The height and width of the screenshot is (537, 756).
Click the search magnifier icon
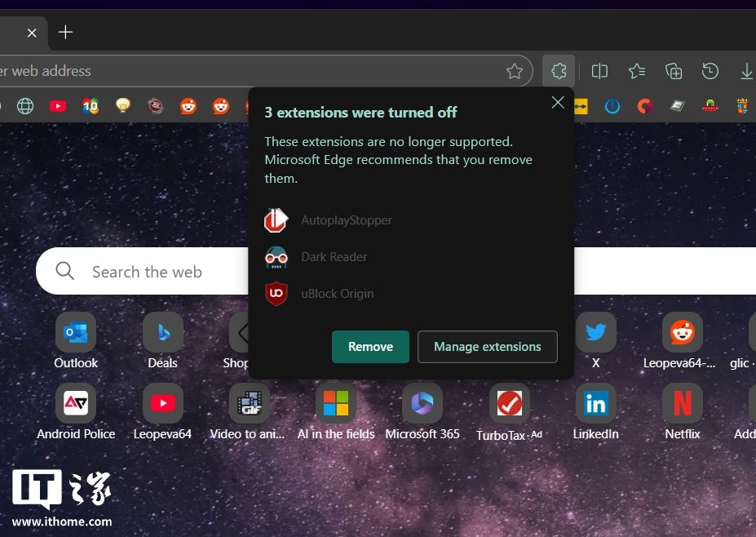point(65,271)
